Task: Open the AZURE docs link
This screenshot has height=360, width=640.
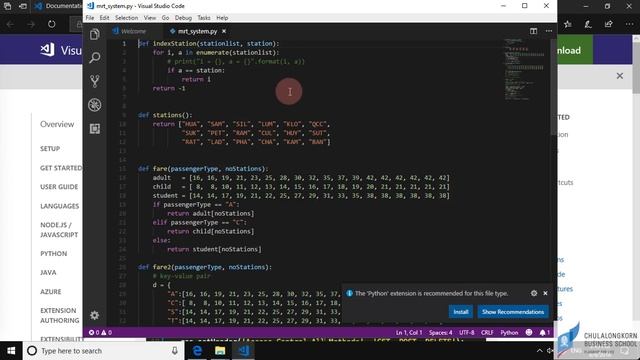Action: (x=51, y=291)
